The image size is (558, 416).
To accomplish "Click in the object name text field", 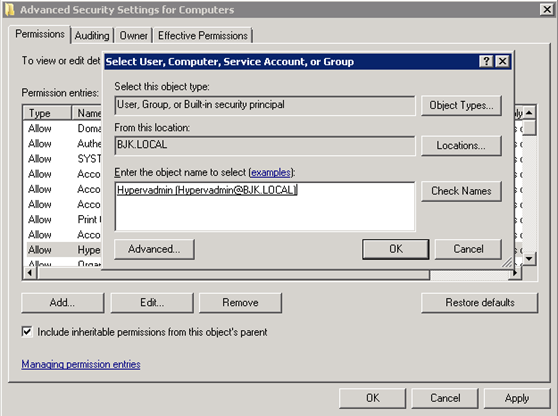I will click(265, 206).
